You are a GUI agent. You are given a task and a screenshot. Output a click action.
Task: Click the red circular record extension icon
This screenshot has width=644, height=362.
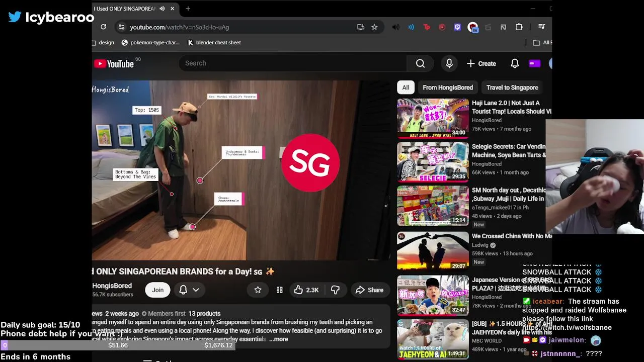pyautogui.click(x=442, y=27)
